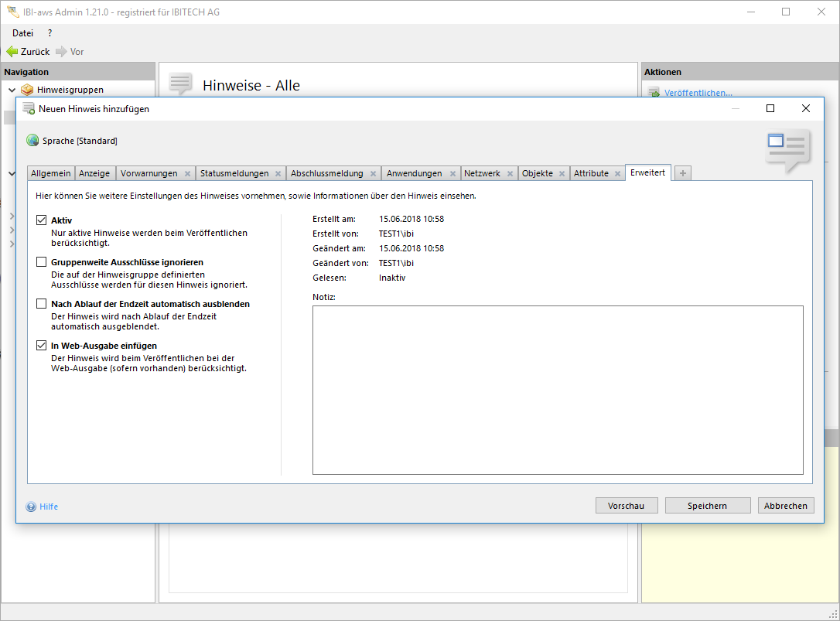Check Nach Ablauf der Endzeit automatisch ausblenden
Screen dimensions: 840x621
[x=42, y=304]
